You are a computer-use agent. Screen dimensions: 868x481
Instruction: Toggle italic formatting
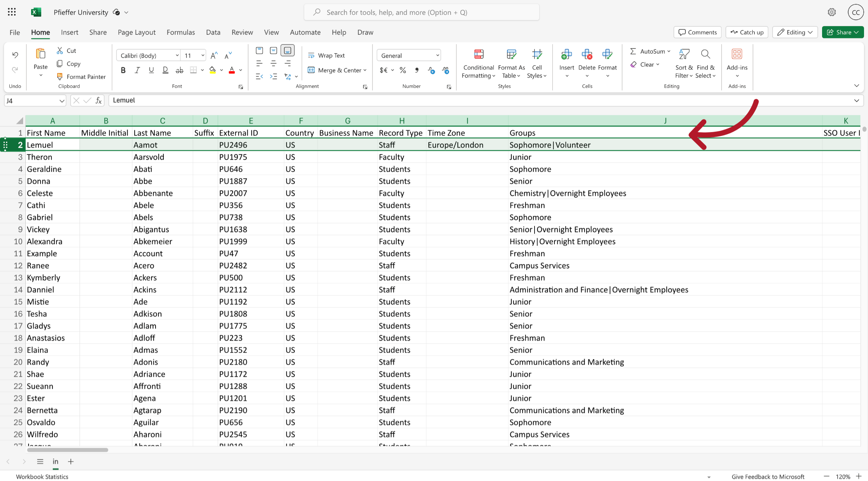coord(137,70)
